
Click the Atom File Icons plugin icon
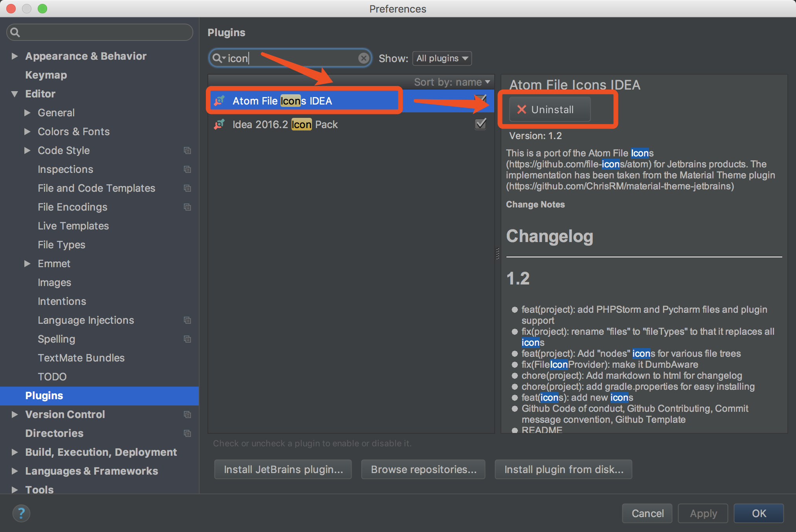tap(219, 101)
